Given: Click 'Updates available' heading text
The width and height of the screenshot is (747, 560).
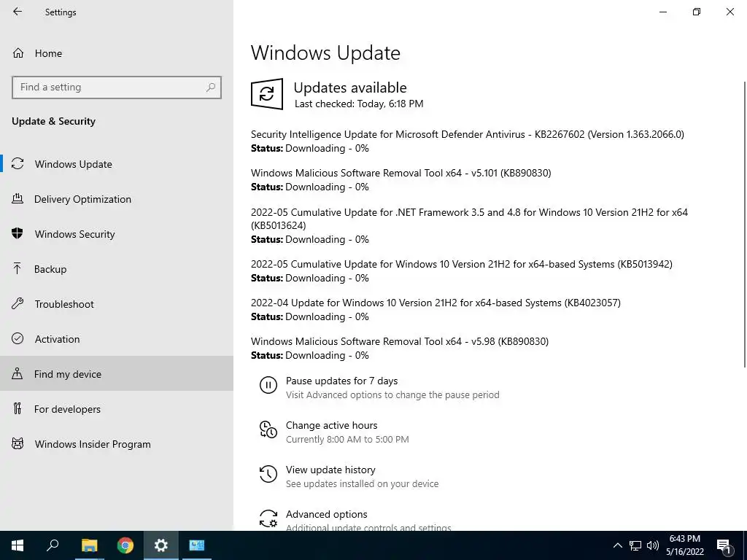Looking at the screenshot, I should pos(350,87).
